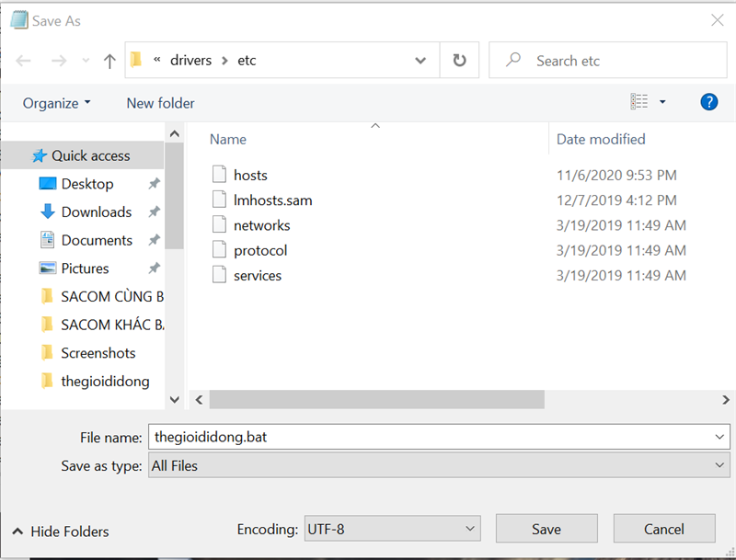This screenshot has width=736, height=560.
Task: Save the file thegioididong.bat
Action: click(546, 529)
